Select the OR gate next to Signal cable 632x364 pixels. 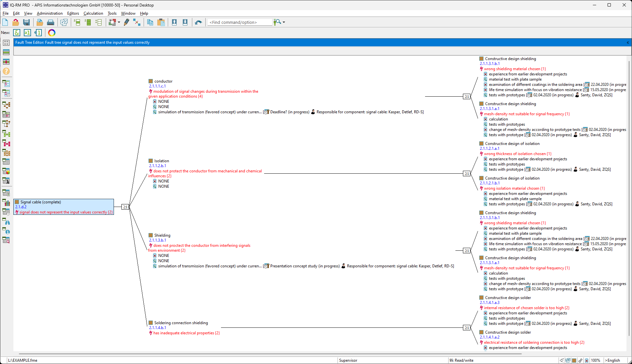[x=125, y=207]
